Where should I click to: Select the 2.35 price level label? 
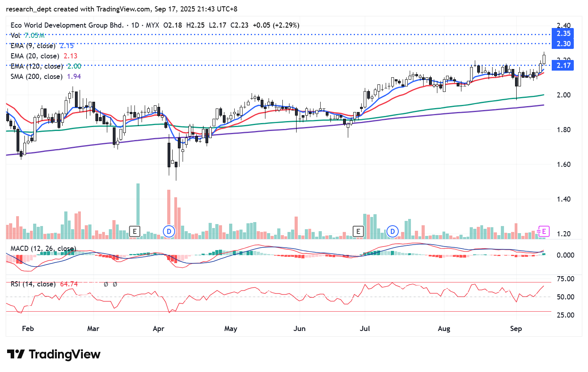[563, 34]
